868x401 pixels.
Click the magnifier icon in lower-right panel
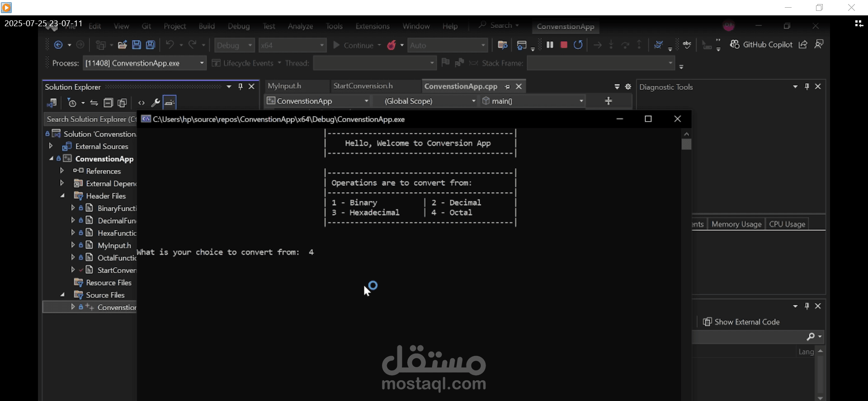point(811,336)
